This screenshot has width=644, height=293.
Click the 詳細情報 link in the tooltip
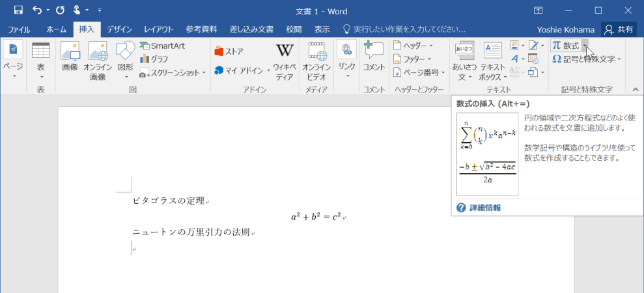(485, 208)
